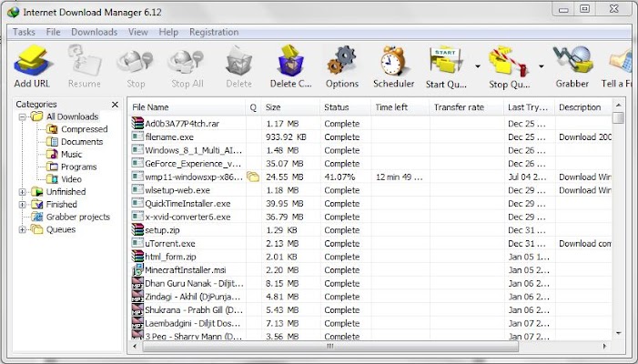Screen dimensions: 638x364
Task: Sort by Size column header
Action: click(x=290, y=107)
